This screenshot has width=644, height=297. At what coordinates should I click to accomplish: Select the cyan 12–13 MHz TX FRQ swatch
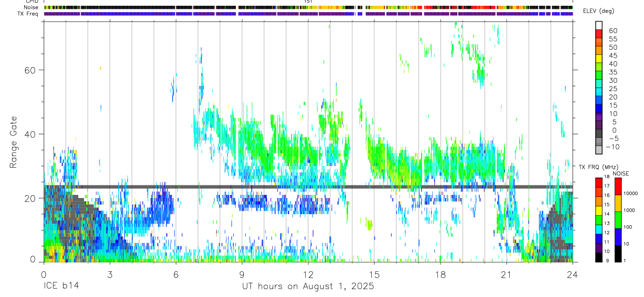[599, 229]
